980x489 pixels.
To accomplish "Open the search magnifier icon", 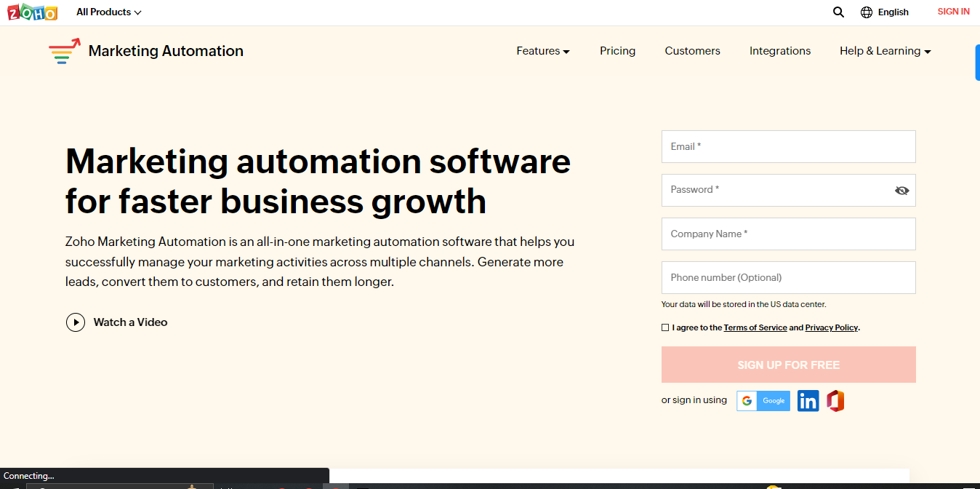I will (x=838, y=12).
